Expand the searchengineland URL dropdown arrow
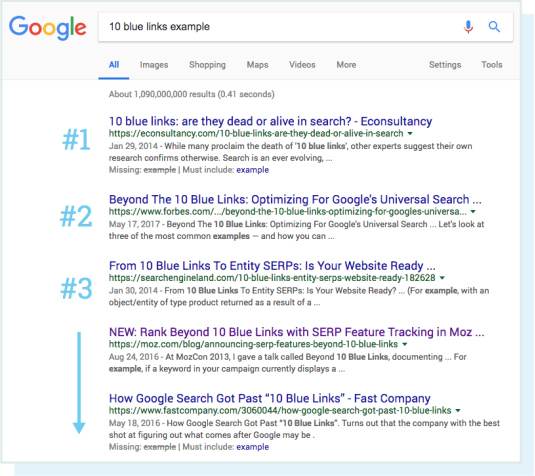Screen dimensions: 535x476 (x=442, y=278)
